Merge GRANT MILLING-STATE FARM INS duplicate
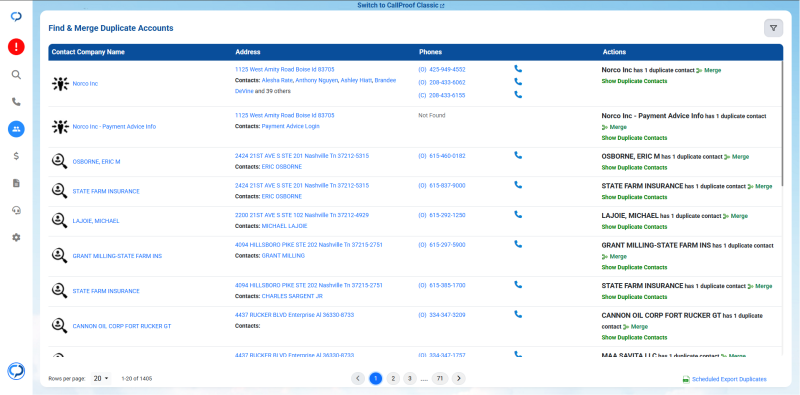The width and height of the screenshot is (800, 395). (614, 256)
